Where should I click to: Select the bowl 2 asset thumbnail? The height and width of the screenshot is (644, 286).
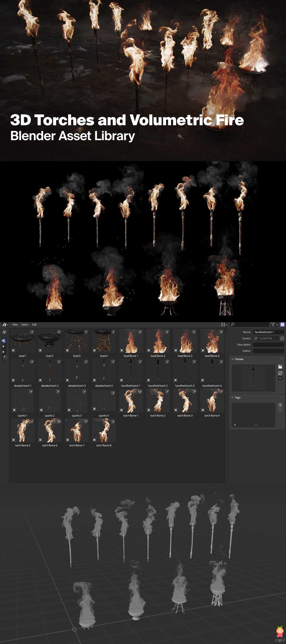click(50, 341)
